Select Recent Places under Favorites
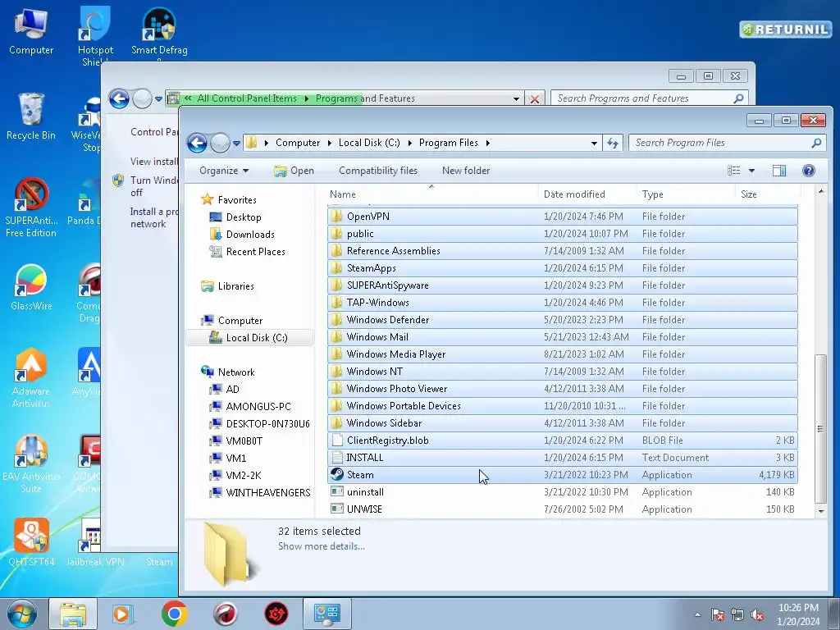Image resolution: width=840 pixels, height=630 pixels. pyautogui.click(x=256, y=251)
